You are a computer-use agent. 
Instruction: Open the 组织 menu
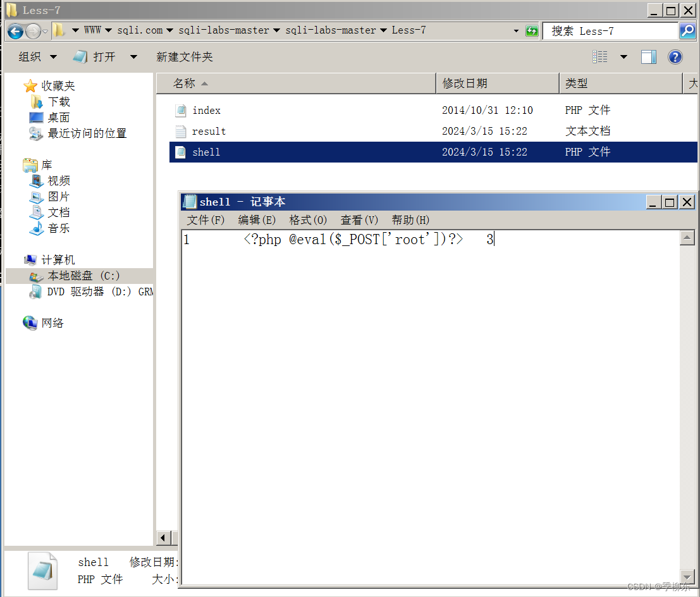37,57
